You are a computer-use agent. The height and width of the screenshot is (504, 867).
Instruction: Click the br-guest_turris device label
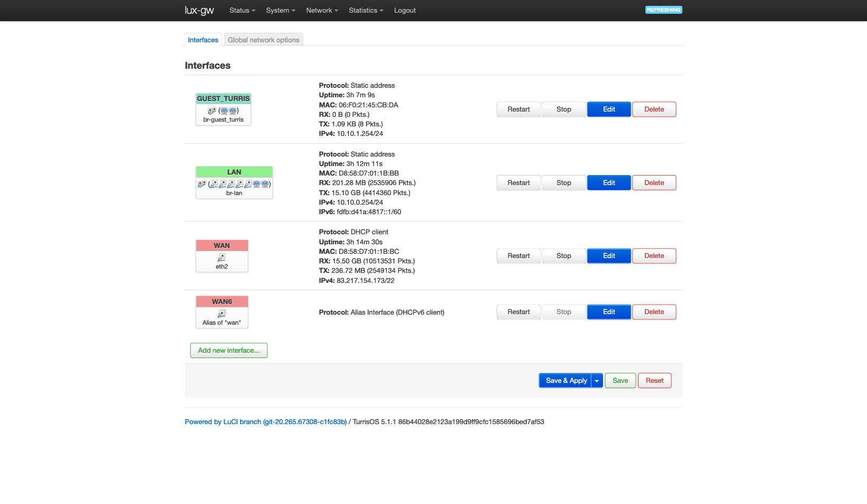(223, 120)
